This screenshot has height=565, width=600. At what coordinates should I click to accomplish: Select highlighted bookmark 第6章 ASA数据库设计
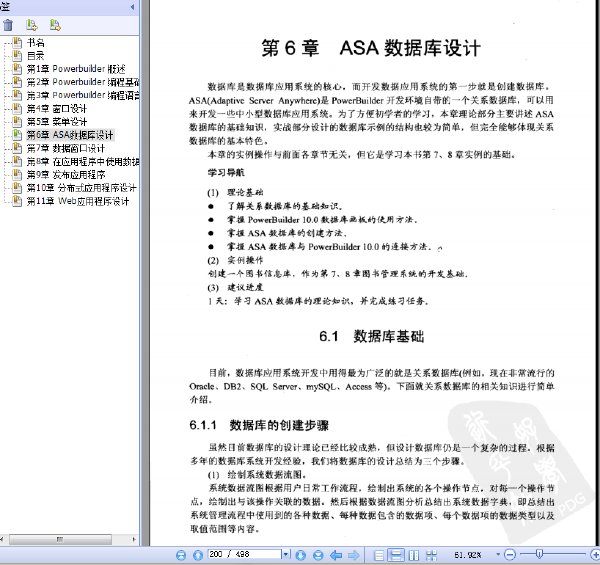pos(70,135)
